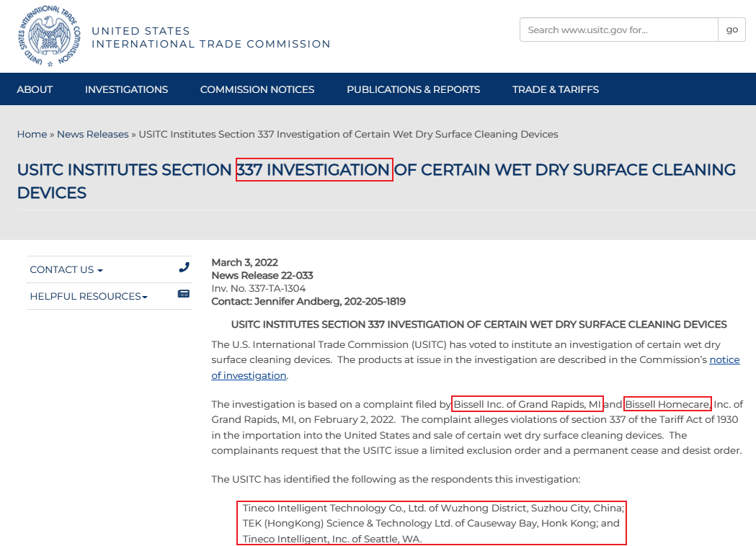756x546 pixels.
Task: Click the current page title in breadcrumb
Action: point(349,135)
